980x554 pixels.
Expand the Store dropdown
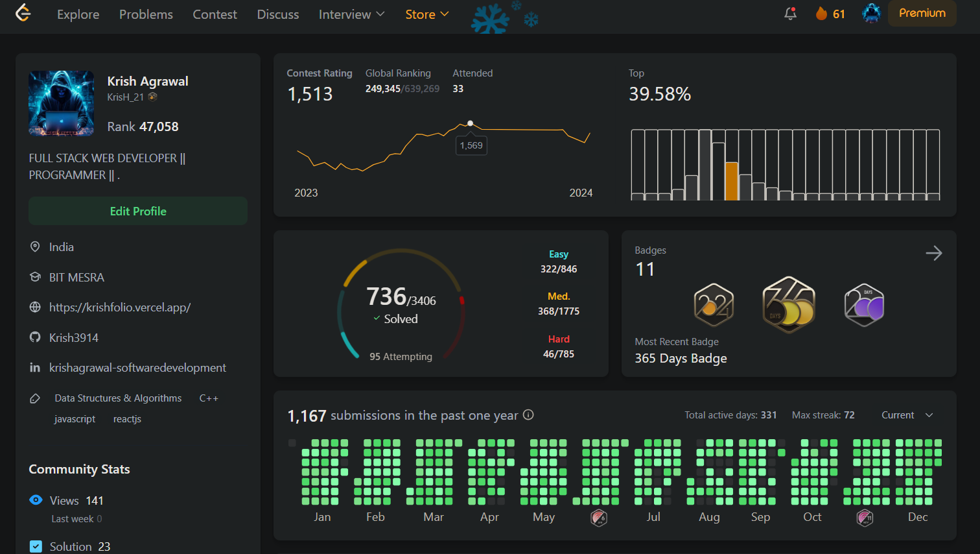[x=426, y=14]
